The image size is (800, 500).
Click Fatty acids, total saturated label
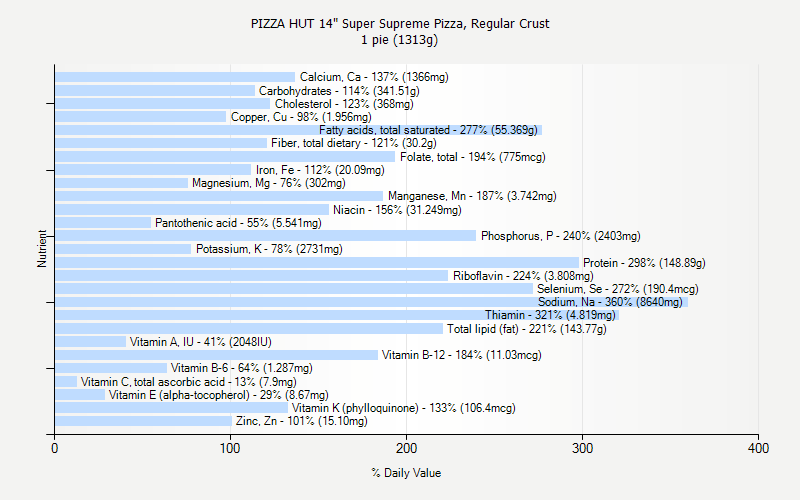(428, 130)
